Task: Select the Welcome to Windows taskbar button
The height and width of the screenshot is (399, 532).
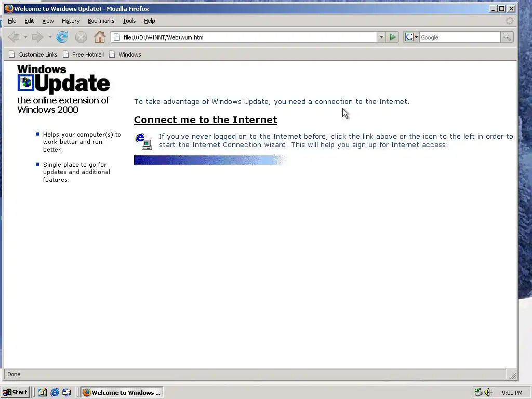Action: click(122, 393)
